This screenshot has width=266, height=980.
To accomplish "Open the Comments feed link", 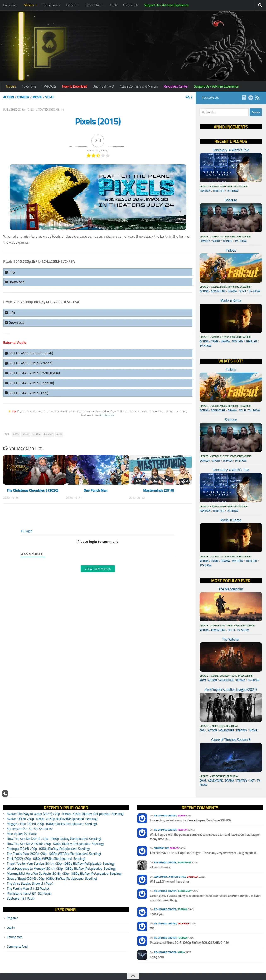I will click(x=17, y=947).
